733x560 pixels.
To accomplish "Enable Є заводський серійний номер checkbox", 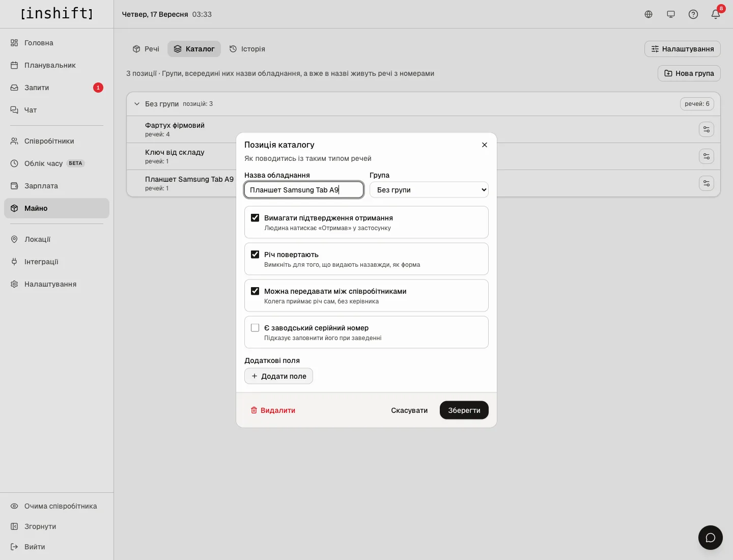I will point(255,328).
